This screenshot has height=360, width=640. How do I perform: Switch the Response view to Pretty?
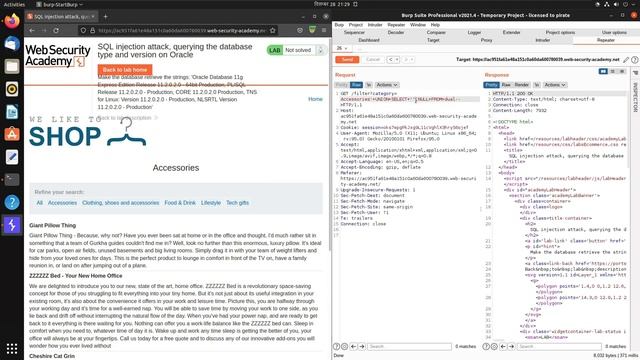point(491,85)
